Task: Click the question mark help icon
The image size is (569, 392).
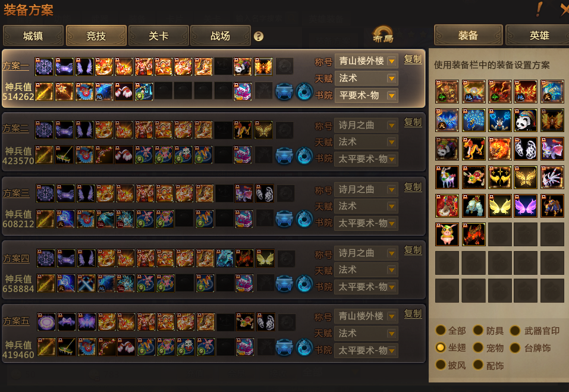Action: click(x=259, y=36)
